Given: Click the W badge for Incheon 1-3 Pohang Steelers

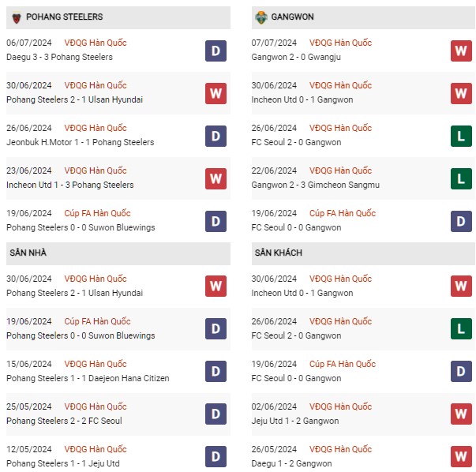Looking at the screenshot, I should (216, 178).
